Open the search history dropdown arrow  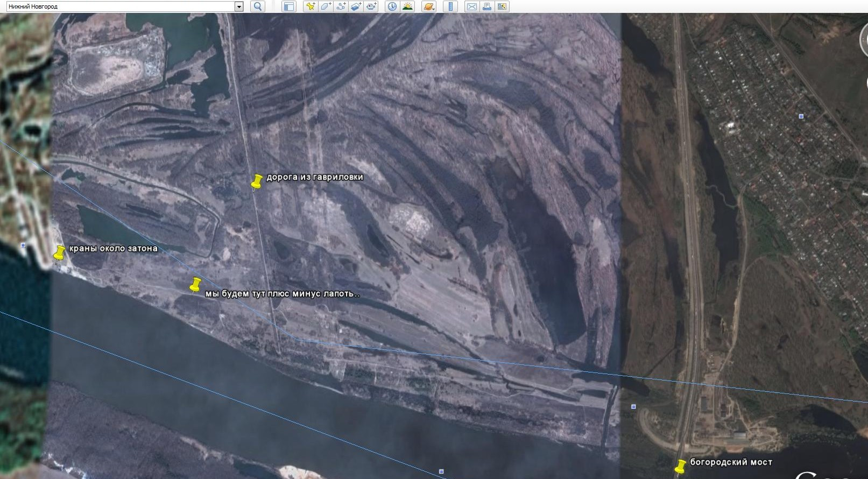pos(239,6)
